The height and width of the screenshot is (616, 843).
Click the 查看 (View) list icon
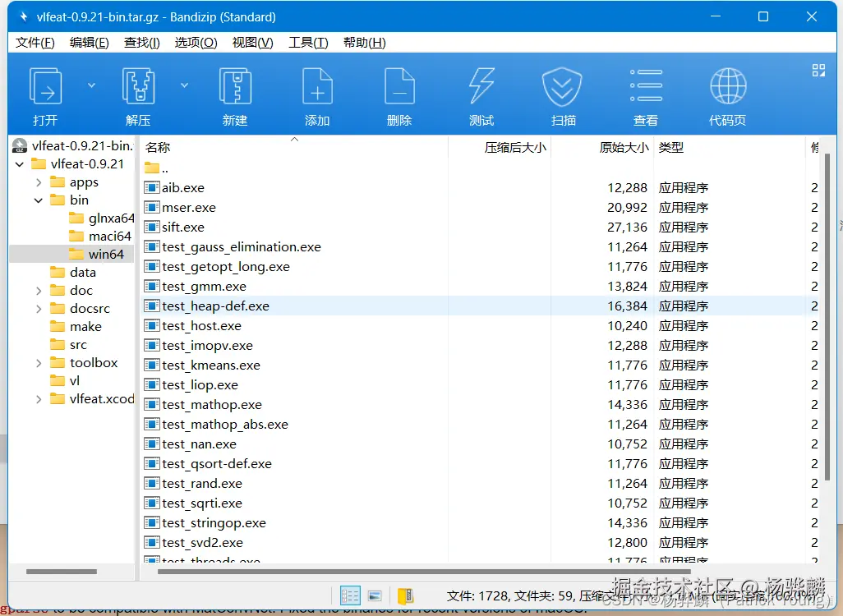(x=646, y=85)
